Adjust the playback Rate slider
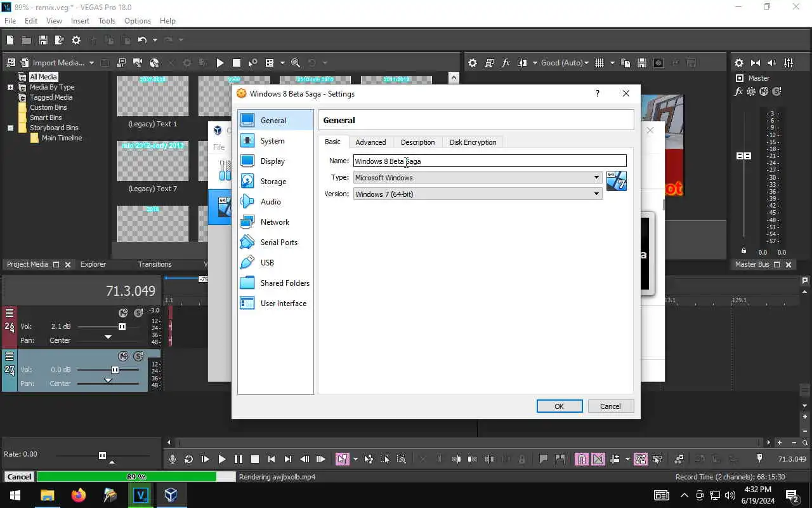Screen dimensions: 812x508 (x=102, y=455)
